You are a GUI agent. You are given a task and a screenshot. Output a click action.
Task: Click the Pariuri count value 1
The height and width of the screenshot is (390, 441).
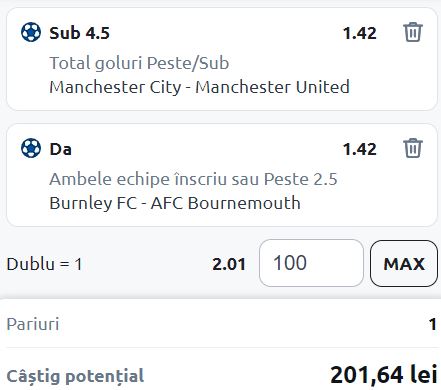coord(433,324)
